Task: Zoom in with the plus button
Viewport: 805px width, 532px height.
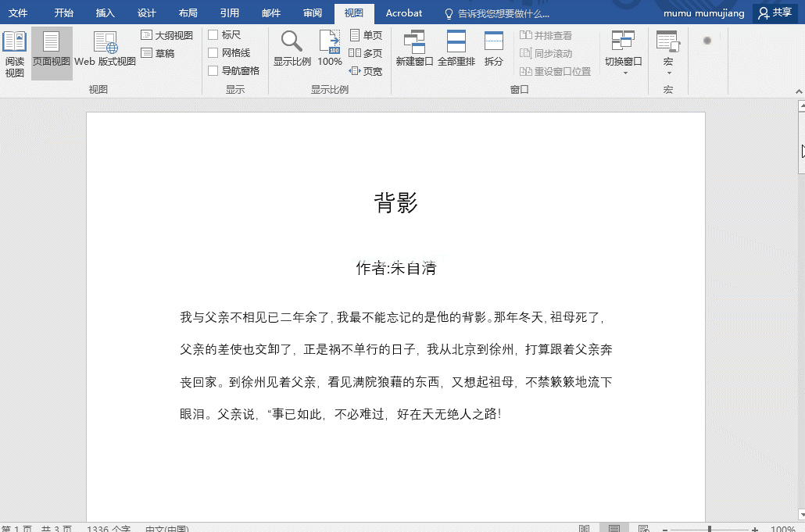Action: pyautogui.click(x=755, y=529)
